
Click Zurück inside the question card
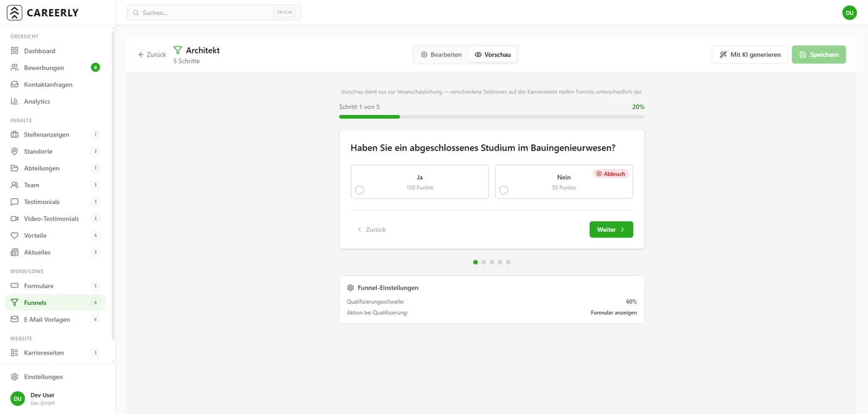coord(371,229)
